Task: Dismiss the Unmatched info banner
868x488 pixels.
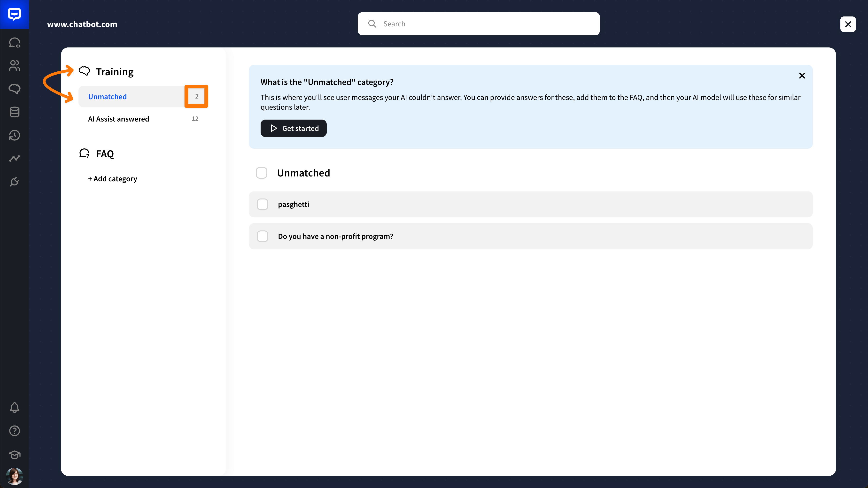Action: [x=802, y=76]
